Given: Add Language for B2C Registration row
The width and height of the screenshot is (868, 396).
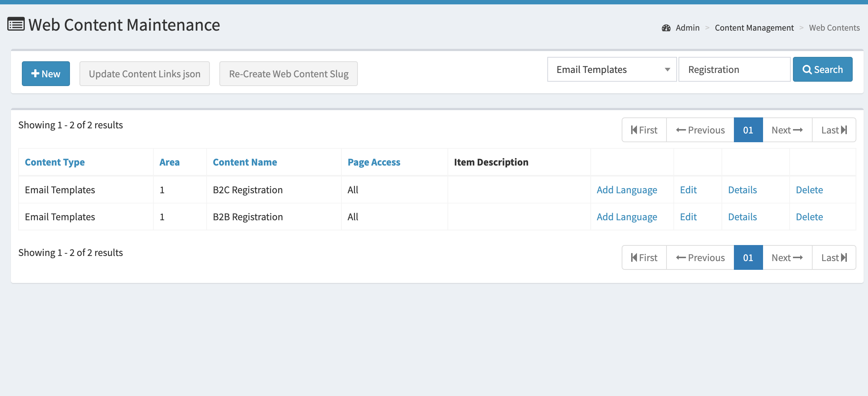Looking at the screenshot, I should tap(627, 190).
